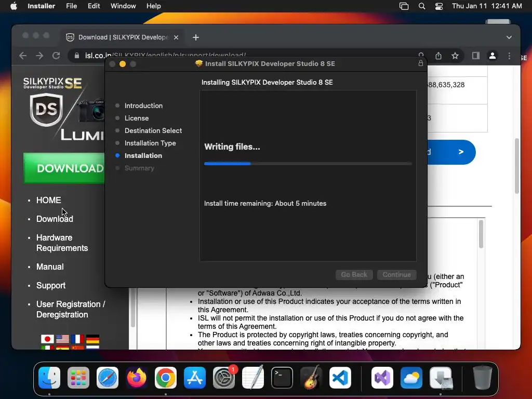Open the Hardware Requirements link
This screenshot has height=399, width=532.
pyautogui.click(x=62, y=243)
